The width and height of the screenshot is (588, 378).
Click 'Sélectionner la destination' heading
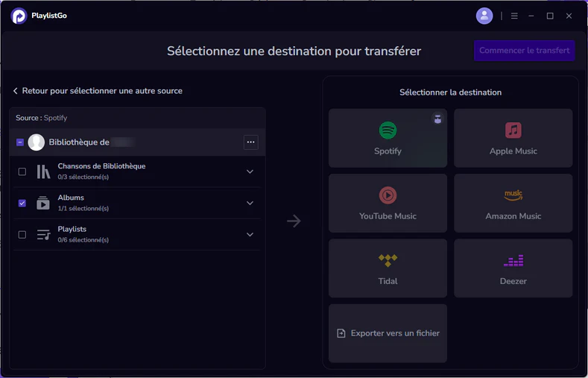(x=450, y=92)
